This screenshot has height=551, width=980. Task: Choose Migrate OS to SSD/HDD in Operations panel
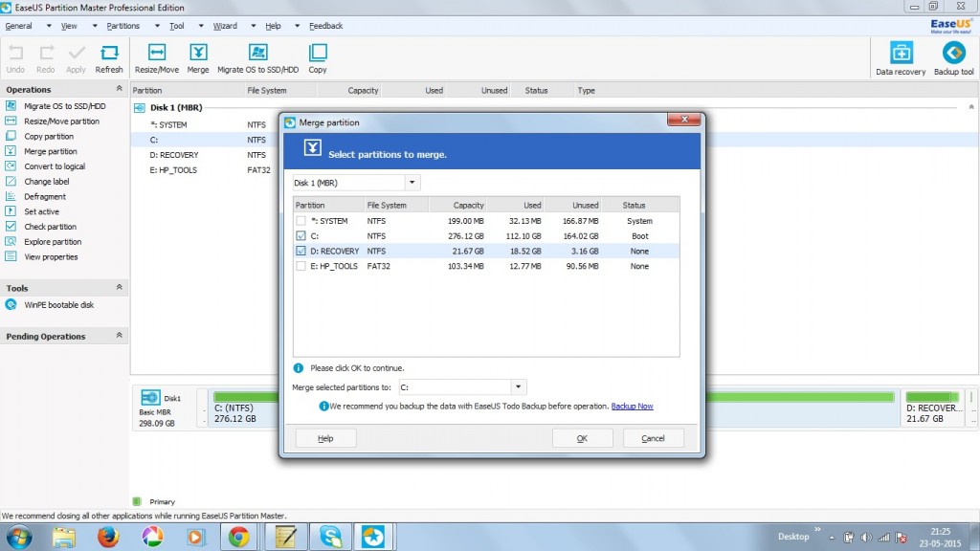click(x=65, y=106)
